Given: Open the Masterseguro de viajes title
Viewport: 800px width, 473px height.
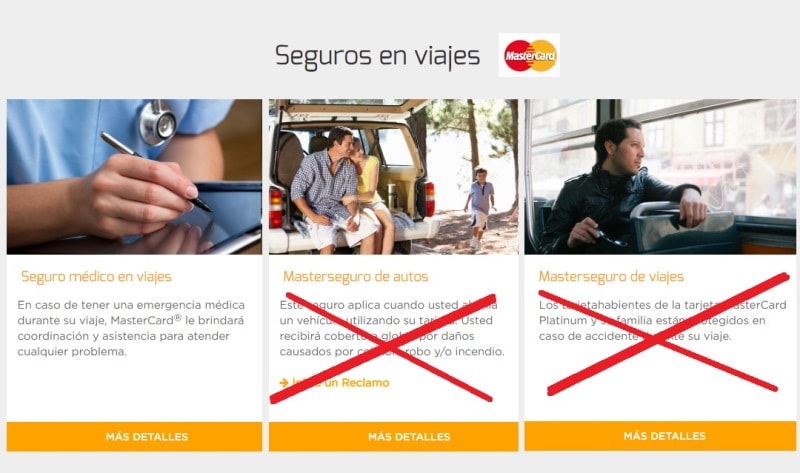Looking at the screenshot, I should pyautogui.click(x=611, y=277).
